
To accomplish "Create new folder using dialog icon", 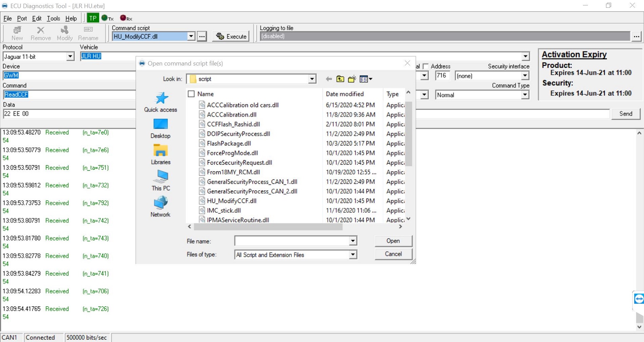I will 352,79.
